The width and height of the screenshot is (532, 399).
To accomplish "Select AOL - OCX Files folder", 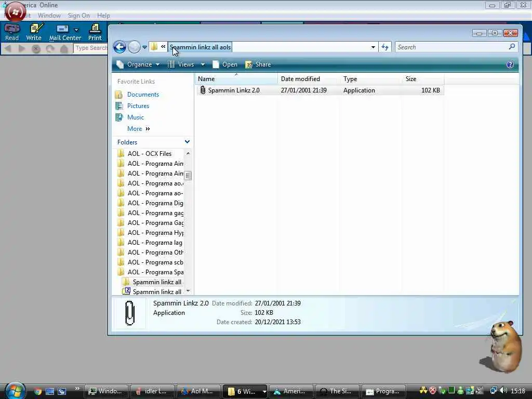I will pyautogui.click(x=150, y=154).
